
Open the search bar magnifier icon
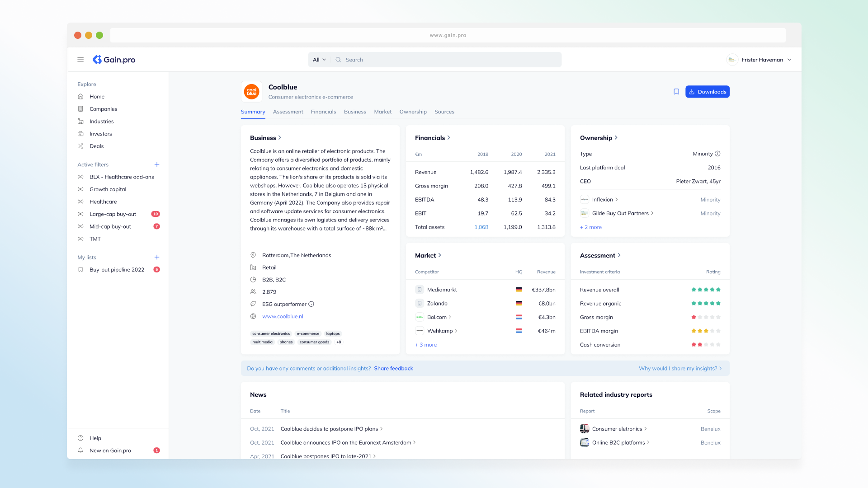pyautogui.click(x=338, y=59)
